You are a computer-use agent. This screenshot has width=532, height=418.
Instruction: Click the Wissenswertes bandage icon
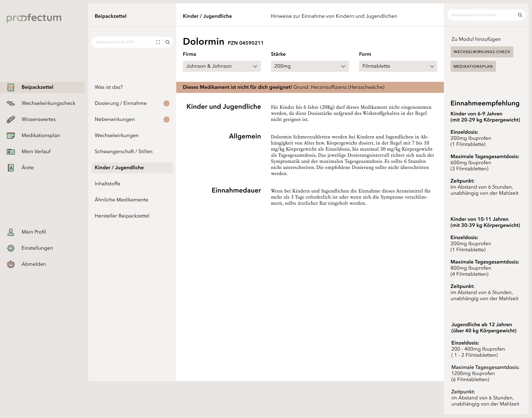[x=11, y=119]
